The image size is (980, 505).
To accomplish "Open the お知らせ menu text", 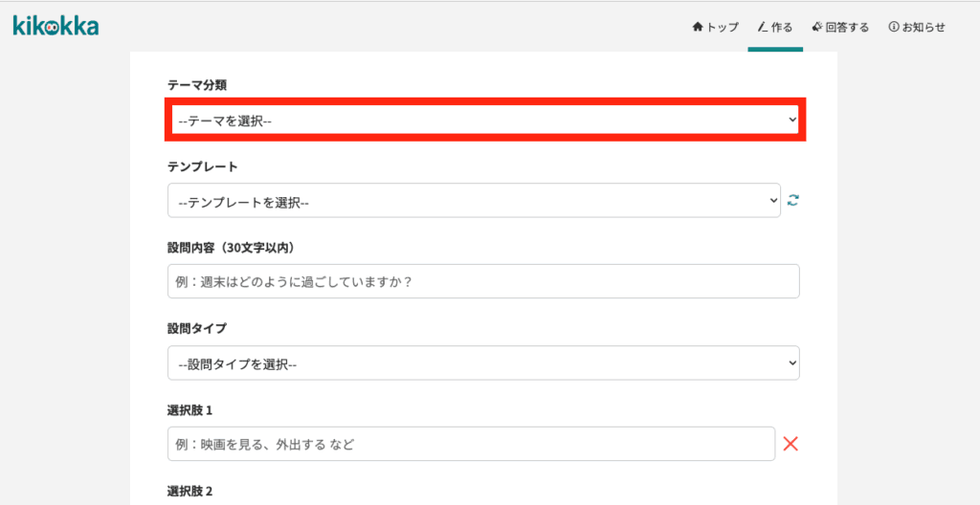I will (924, 27).
